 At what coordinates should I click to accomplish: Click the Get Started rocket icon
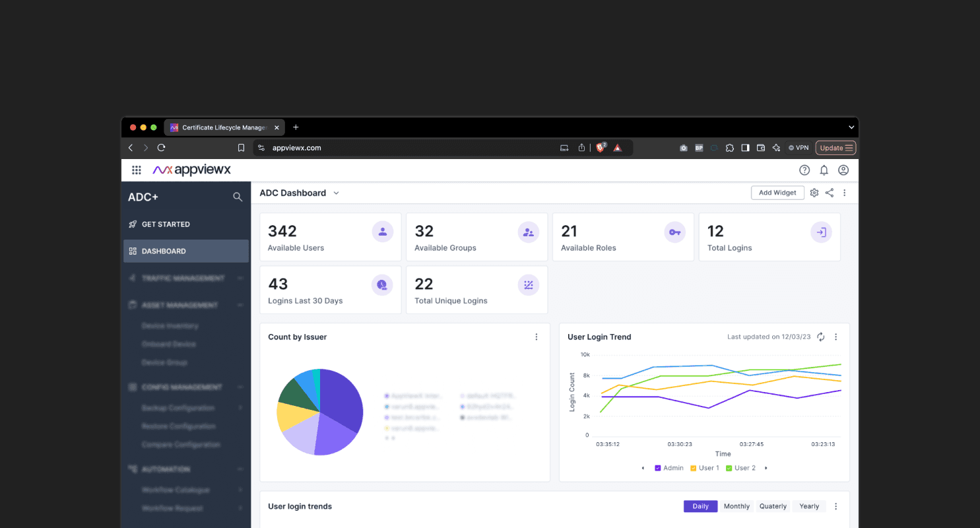[133, 224]
